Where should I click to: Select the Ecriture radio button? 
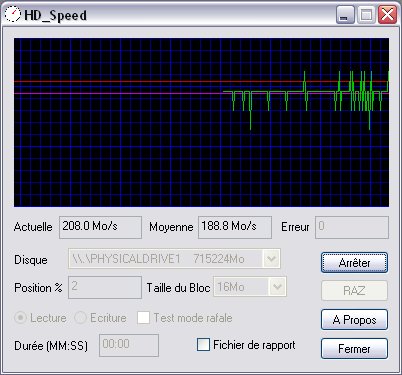pyautogui.click(x=80, y=318)
